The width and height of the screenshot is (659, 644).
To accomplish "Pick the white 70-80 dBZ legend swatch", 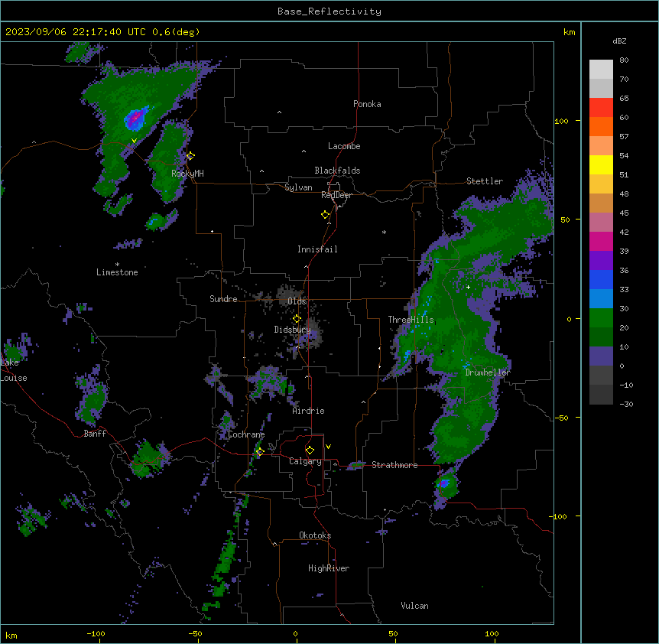I will click(x=601, y=70).
